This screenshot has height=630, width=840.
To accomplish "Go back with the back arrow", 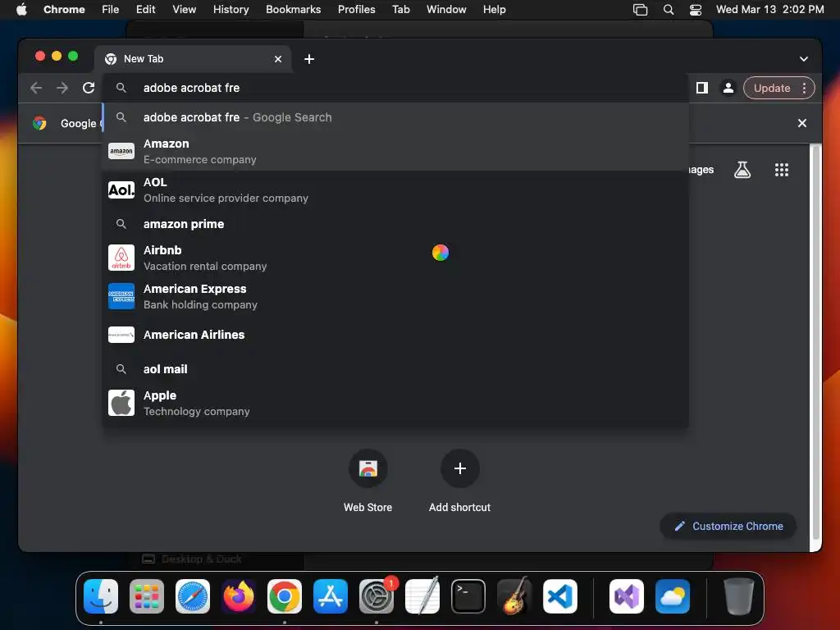I will (36, 88).
